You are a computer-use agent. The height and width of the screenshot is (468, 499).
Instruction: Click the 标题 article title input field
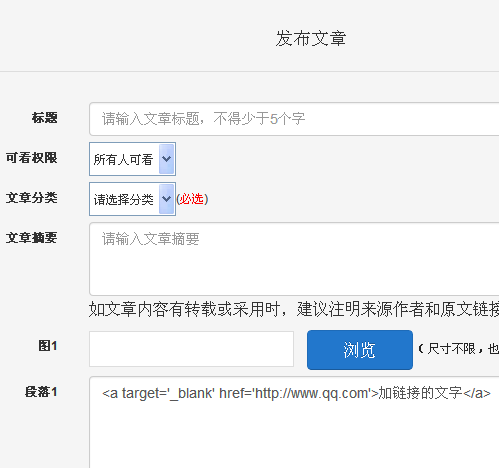click(294, 119)
